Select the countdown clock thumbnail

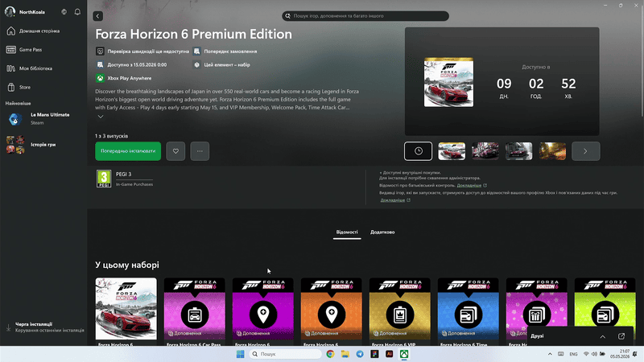coord(418,151)
